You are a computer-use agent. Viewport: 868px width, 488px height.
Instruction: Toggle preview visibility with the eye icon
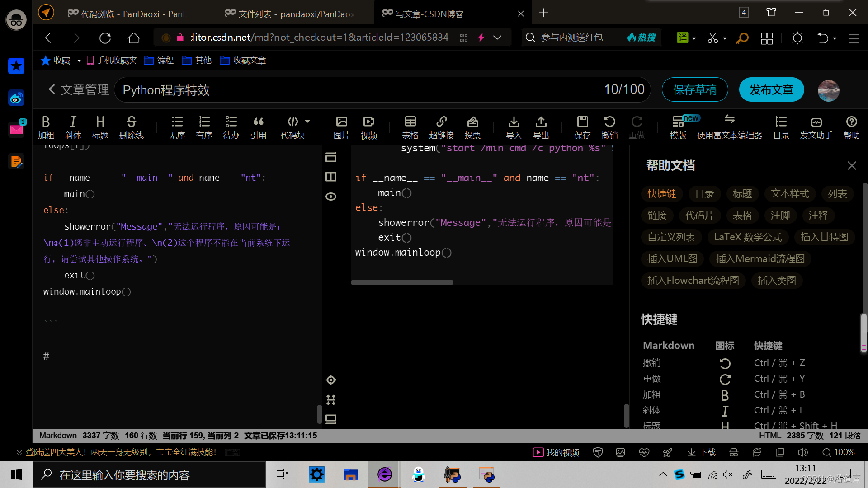tap(331, 197)
